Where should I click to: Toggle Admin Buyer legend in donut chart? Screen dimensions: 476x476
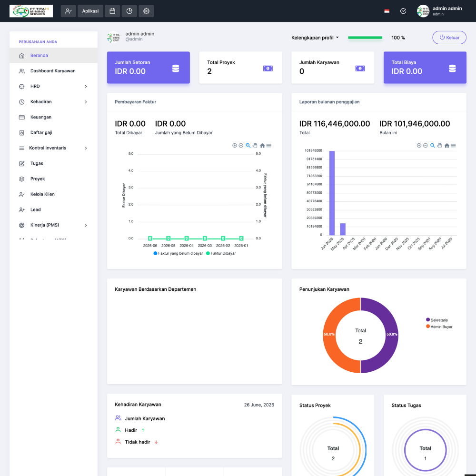pos(439,327)
